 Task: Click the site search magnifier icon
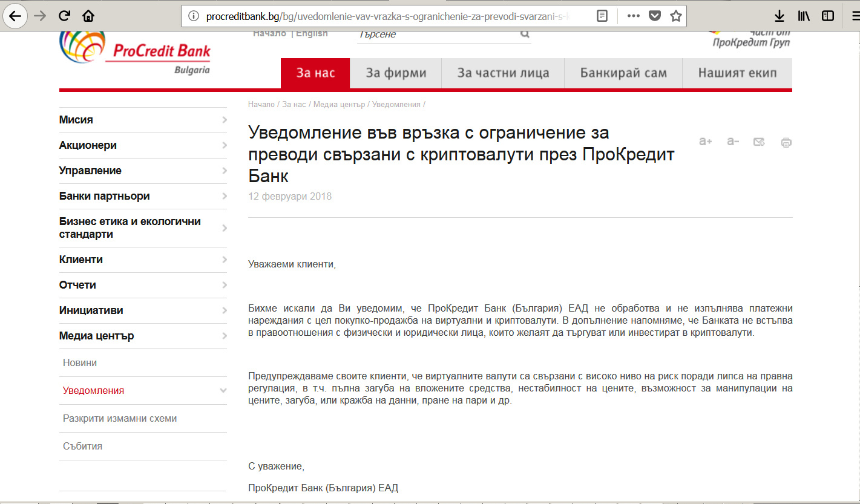pos(525,34)
